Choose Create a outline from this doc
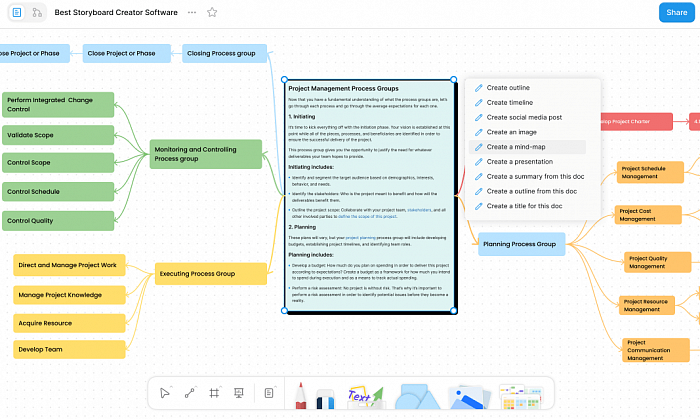Image resolution: width=700 pixels, height=419 pixels. (527, 191)
